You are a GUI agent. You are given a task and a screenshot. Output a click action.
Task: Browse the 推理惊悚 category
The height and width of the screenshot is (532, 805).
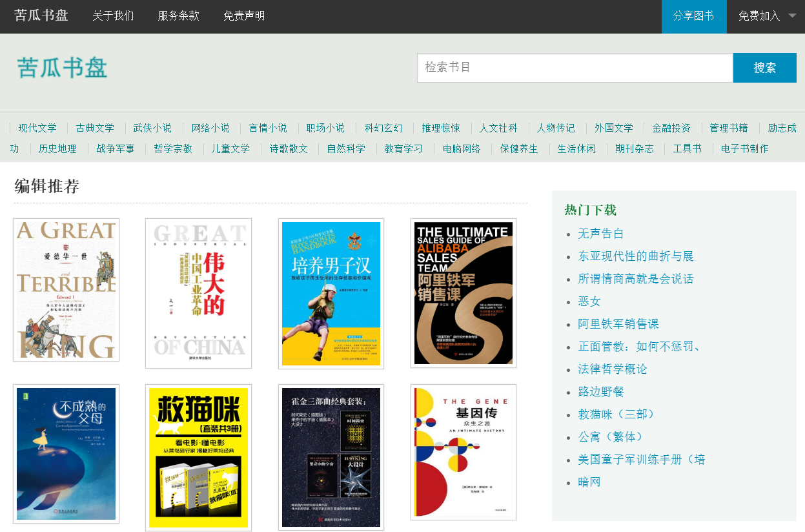(441, 128)
